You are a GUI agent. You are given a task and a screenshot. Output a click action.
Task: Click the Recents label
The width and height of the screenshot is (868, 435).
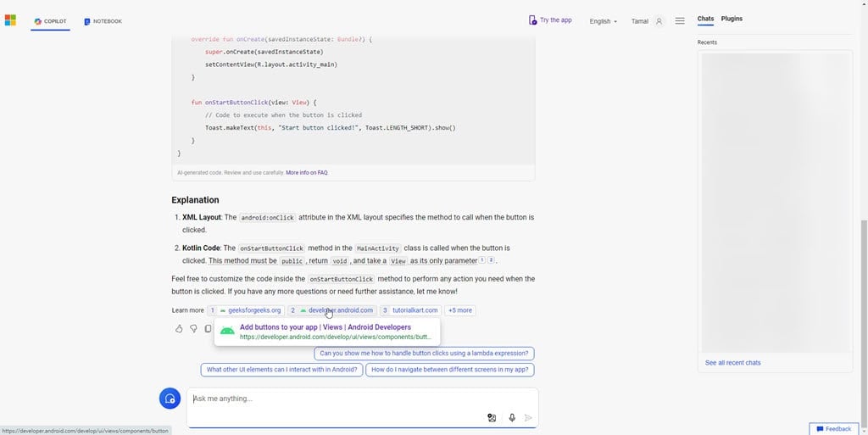tap(707, 42)
